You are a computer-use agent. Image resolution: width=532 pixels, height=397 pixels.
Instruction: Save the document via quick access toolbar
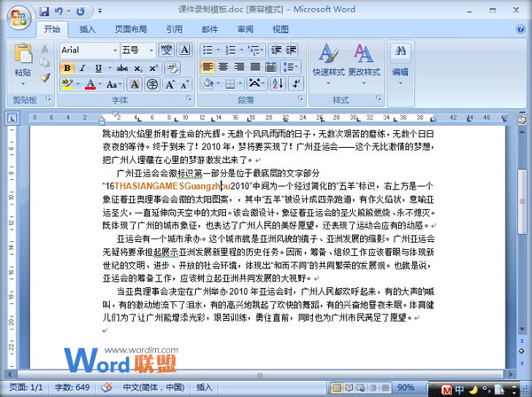44,12
